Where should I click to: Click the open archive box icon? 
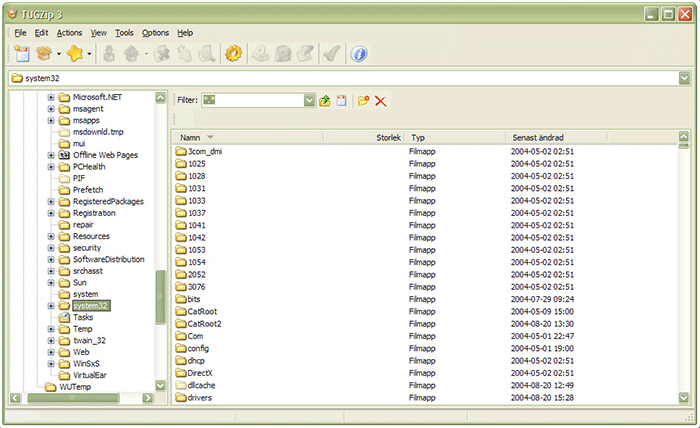(44, 53)
